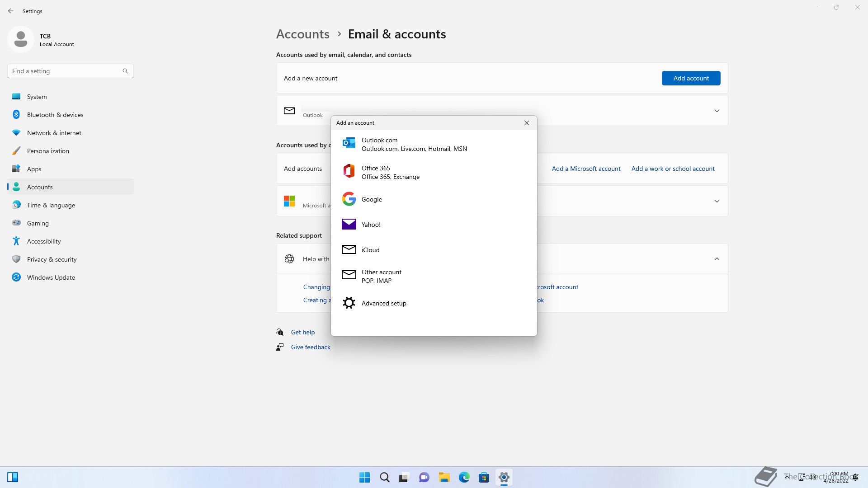Select the Yahoo! purple mail icon
The image size is (868, 488).
pyautogui.click(x=349, y=224)
